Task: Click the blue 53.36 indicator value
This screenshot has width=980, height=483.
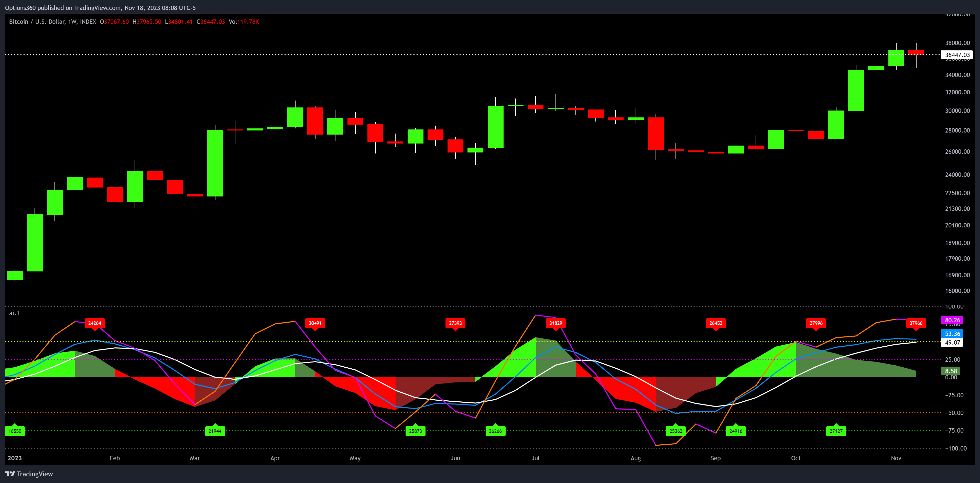Action: pos(952,334)
